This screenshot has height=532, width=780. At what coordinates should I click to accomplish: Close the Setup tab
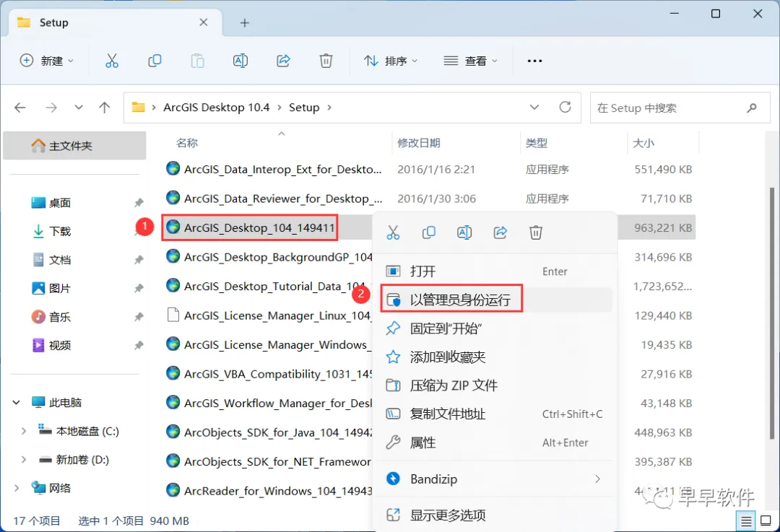pyautogui.click(x=204, y=22)
